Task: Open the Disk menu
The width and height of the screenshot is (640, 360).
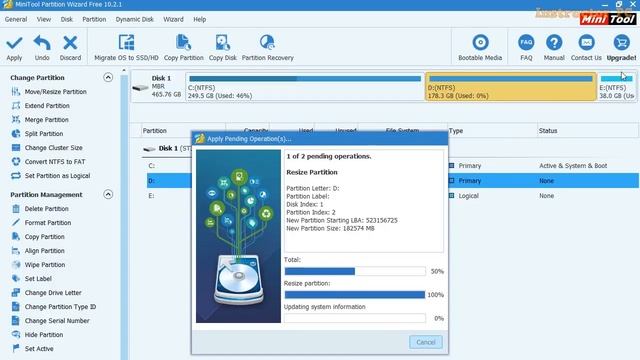Action: (67, 19)
